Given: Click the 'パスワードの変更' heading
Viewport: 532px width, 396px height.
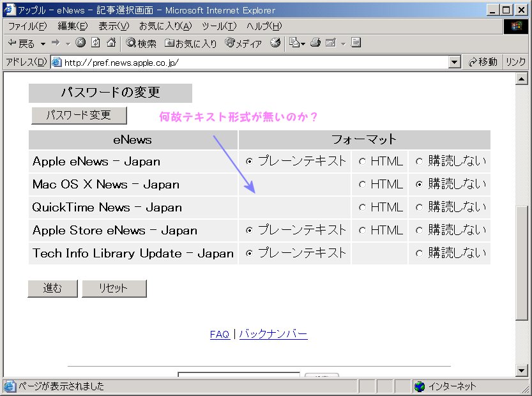Looking at the screenshot, I should tap(110, 93).
